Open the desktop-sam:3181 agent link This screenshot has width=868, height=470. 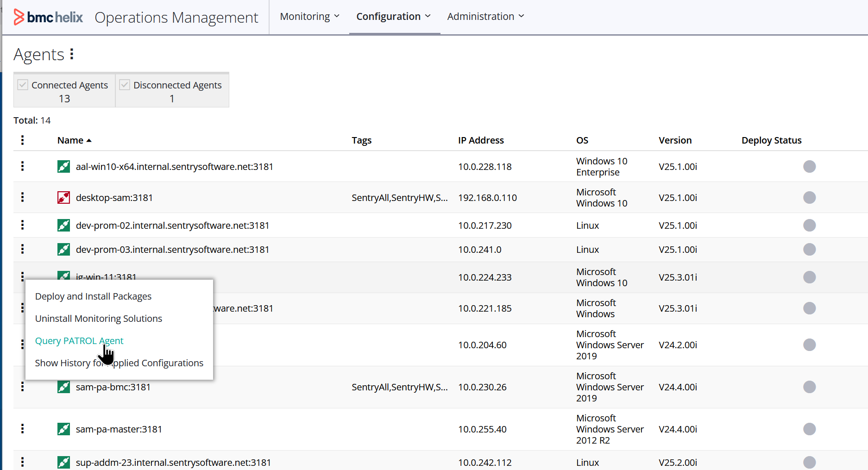114,197
